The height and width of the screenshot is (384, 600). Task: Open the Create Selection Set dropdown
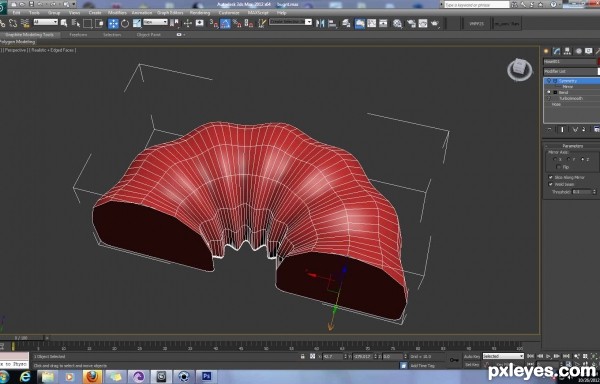290,22
